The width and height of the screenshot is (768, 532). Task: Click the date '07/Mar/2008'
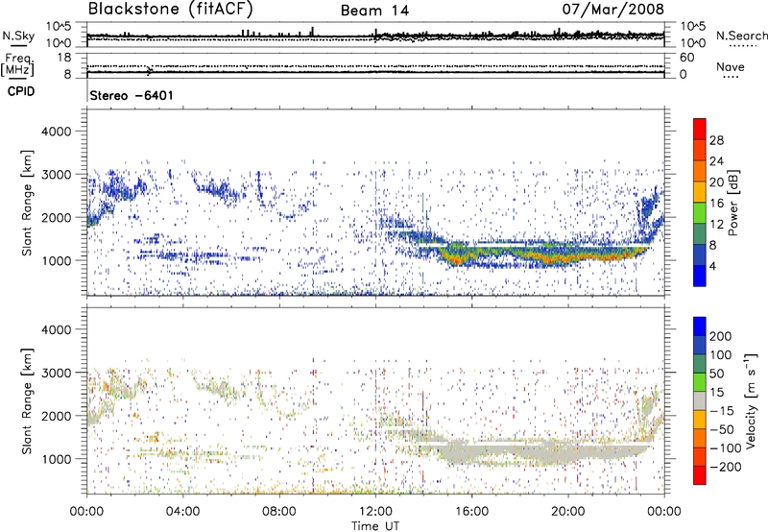point(612,10)
